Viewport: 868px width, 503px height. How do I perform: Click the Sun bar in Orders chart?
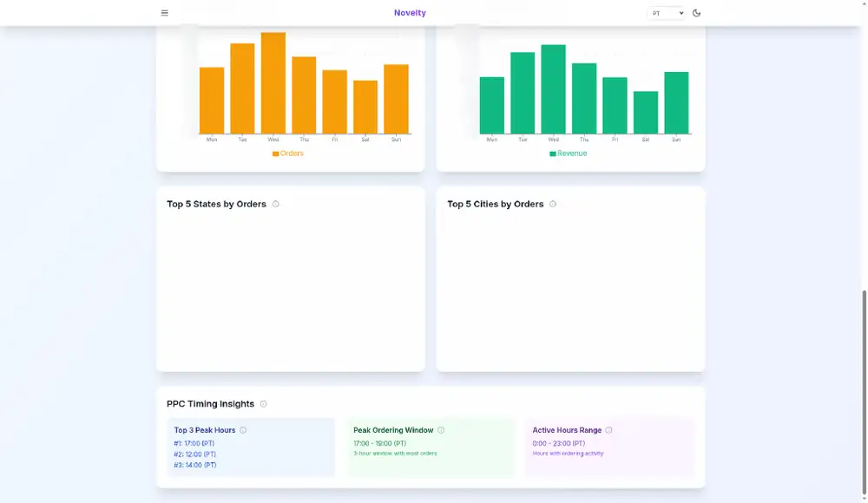[x=397, y=99]
